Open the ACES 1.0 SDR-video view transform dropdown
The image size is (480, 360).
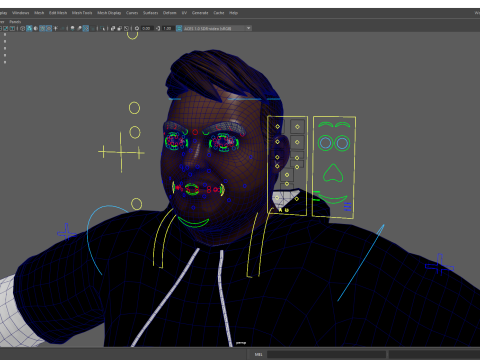(217, 28)
